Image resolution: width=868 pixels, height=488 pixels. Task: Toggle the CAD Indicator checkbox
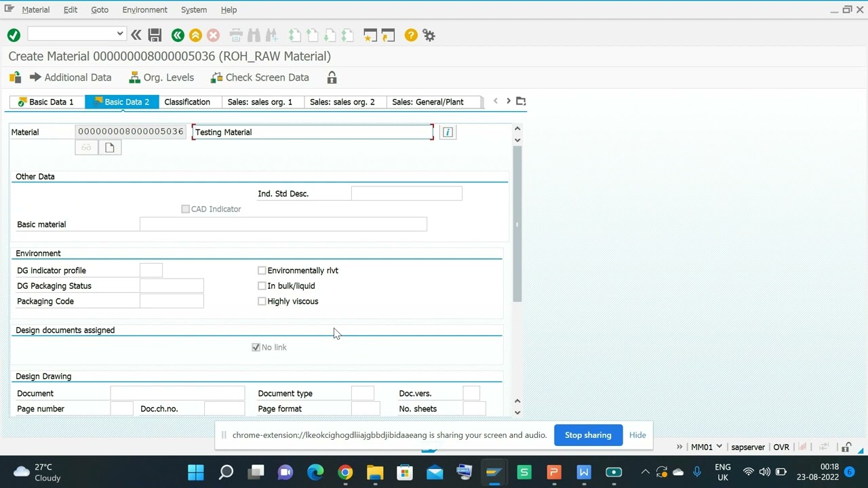(185, 209)
